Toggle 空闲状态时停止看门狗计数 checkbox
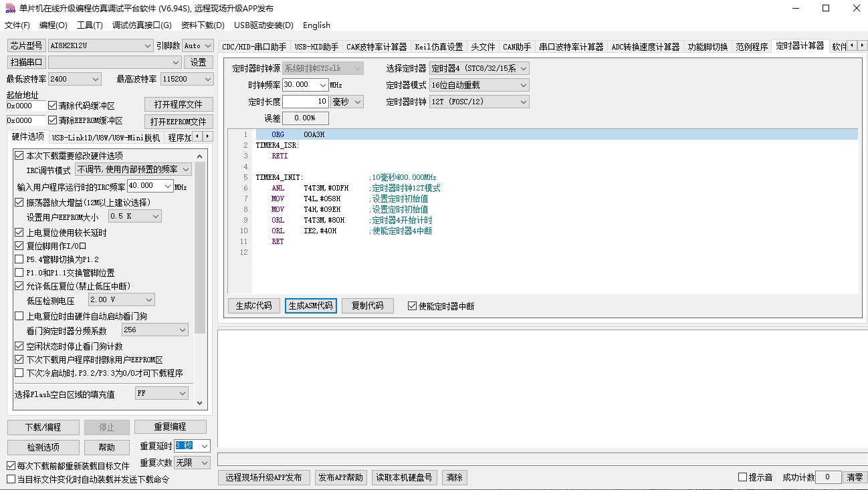The width and height of the screenshot is (868, 490). pos(19,346)
